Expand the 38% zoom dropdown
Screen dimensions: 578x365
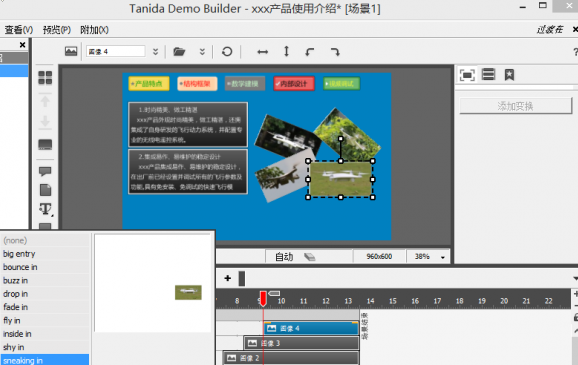click(x=443, y=257)
